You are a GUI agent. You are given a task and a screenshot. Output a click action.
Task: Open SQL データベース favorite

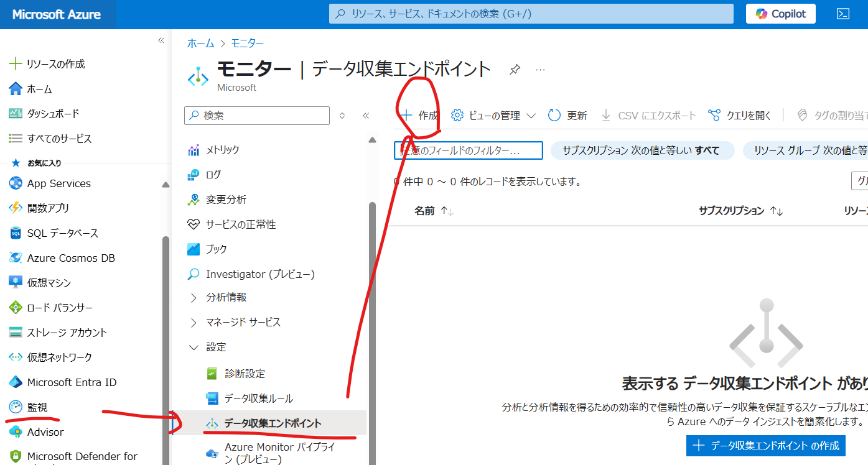coord(54,233)
